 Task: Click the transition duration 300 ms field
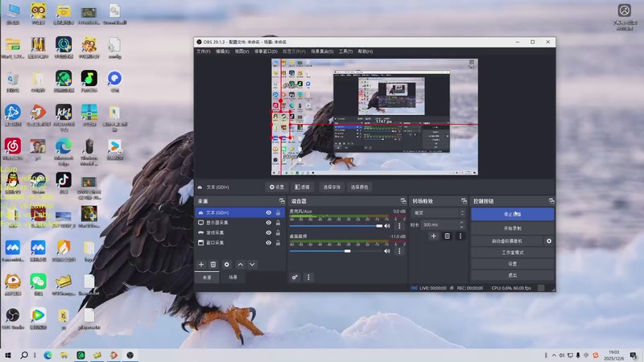443,224
